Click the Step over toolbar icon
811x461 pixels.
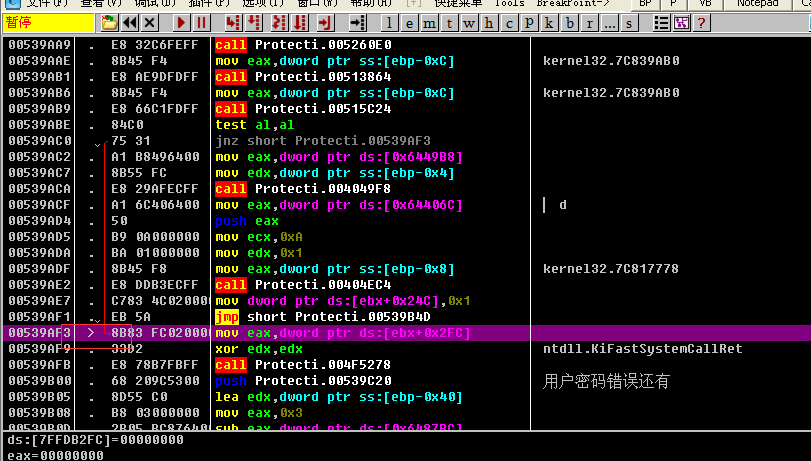point(253,22)
